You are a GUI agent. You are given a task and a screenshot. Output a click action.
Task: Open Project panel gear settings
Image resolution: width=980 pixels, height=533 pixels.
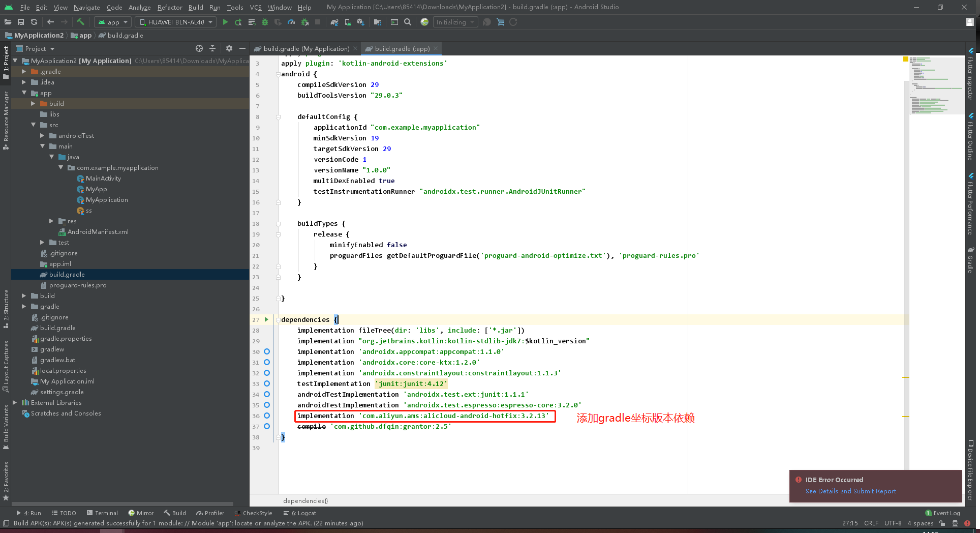(229, 48)
